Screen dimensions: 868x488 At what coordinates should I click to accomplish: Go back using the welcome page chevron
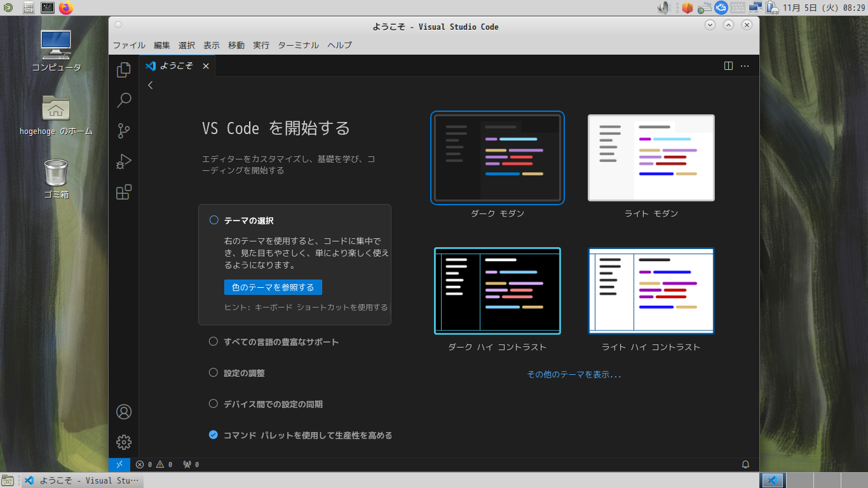(151, 85)
